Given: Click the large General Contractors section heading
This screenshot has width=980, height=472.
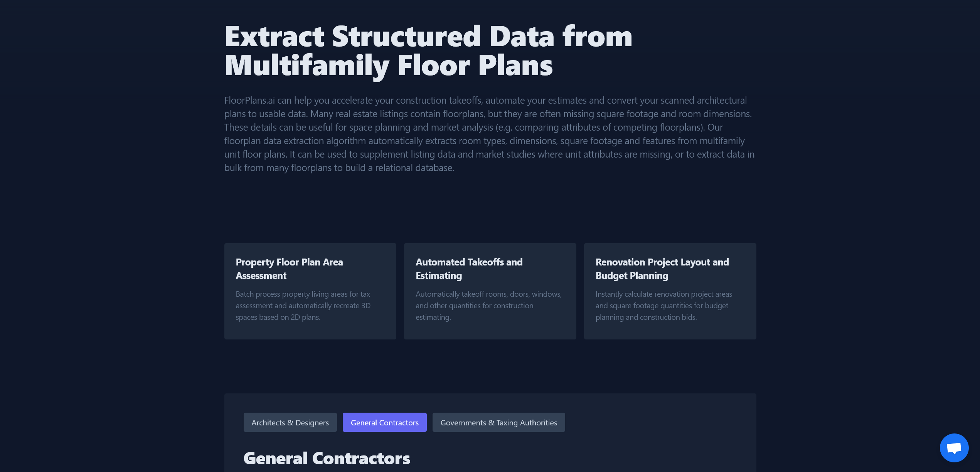Looking at the screenshot, I should tap(327, 459).
